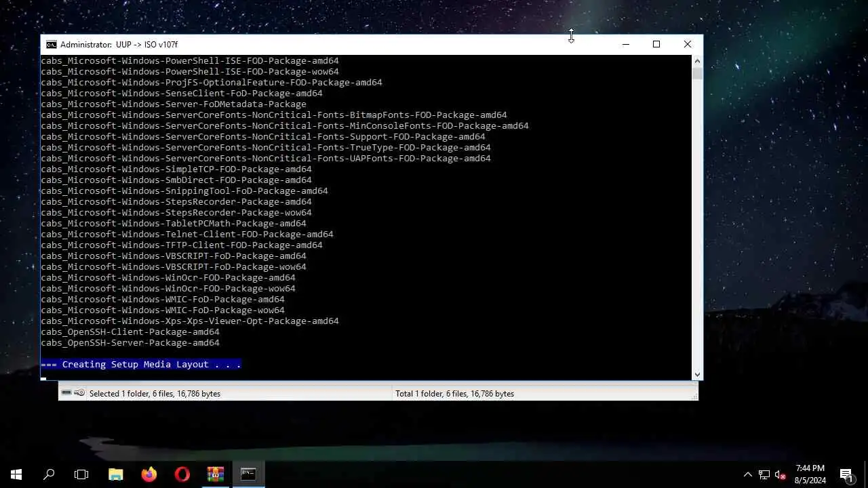Launch File Explorer from the taskbar
This screenshot has height=488, width=868.
[x=116, y=474]
